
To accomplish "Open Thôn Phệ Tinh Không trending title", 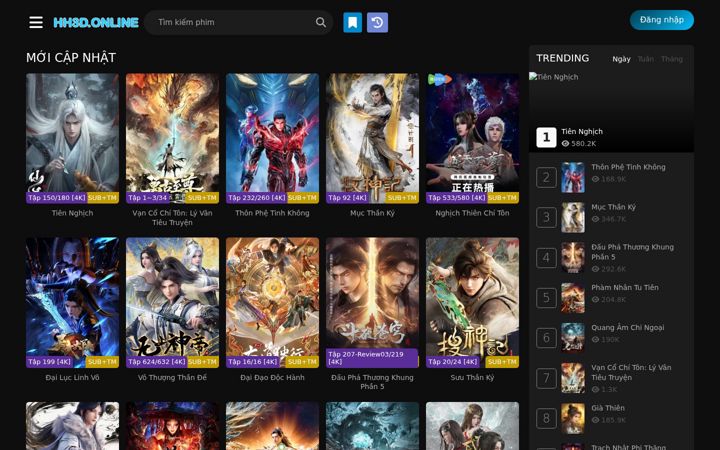I will [628, 167].
